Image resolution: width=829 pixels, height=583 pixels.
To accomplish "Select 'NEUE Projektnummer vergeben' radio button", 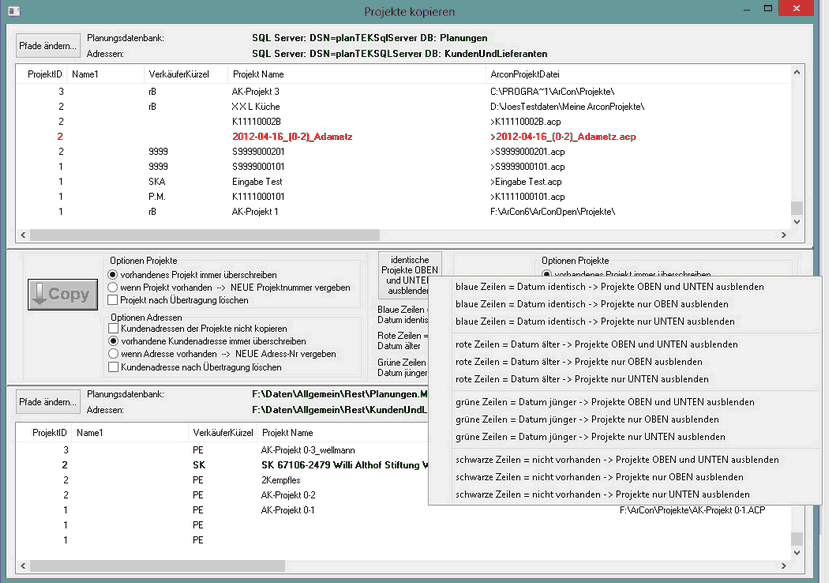I will click(x=114, y=287).
